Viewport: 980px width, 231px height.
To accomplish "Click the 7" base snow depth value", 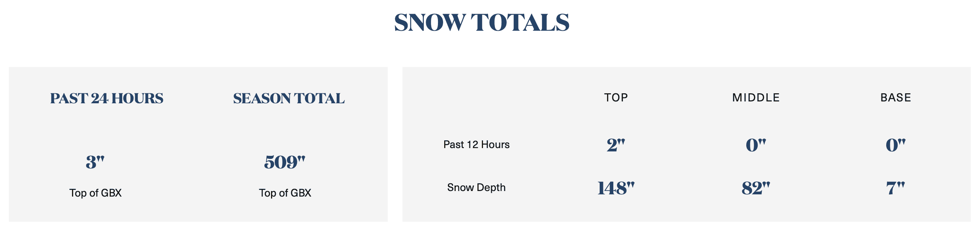I will [x=895, y=188].
